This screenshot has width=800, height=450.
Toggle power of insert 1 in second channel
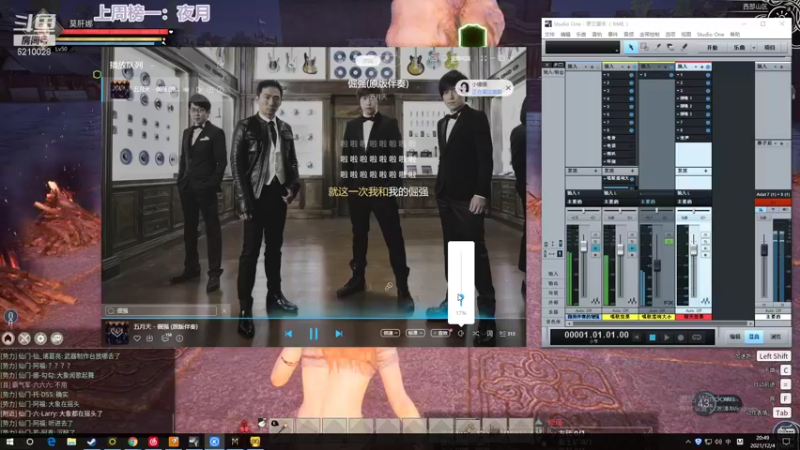(x=632, y=75)
